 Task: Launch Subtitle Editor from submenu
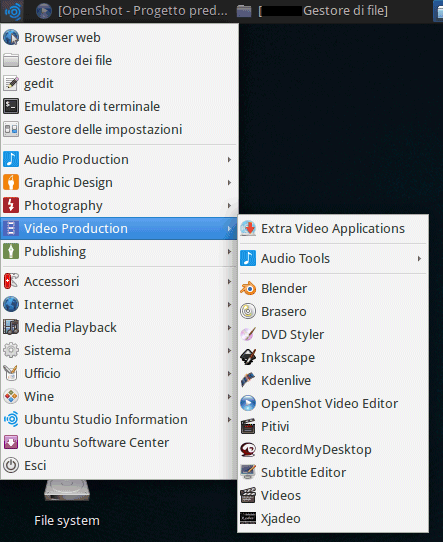click(x=333, y=473)
